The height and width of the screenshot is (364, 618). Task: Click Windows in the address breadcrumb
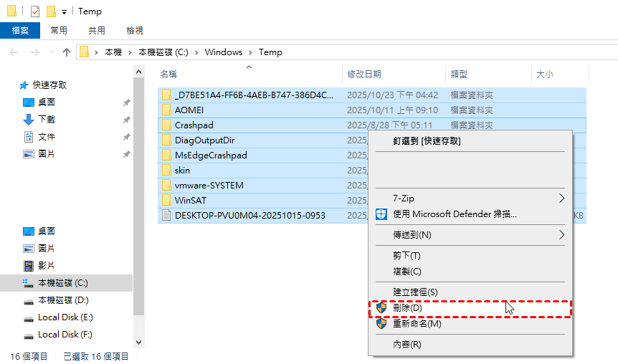[223, 52]
